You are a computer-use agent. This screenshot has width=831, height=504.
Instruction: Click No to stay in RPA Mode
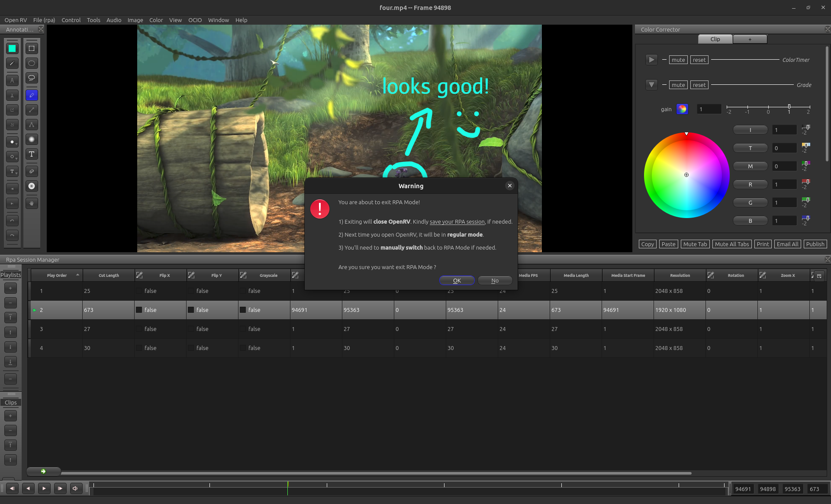(x=495, y=280)
